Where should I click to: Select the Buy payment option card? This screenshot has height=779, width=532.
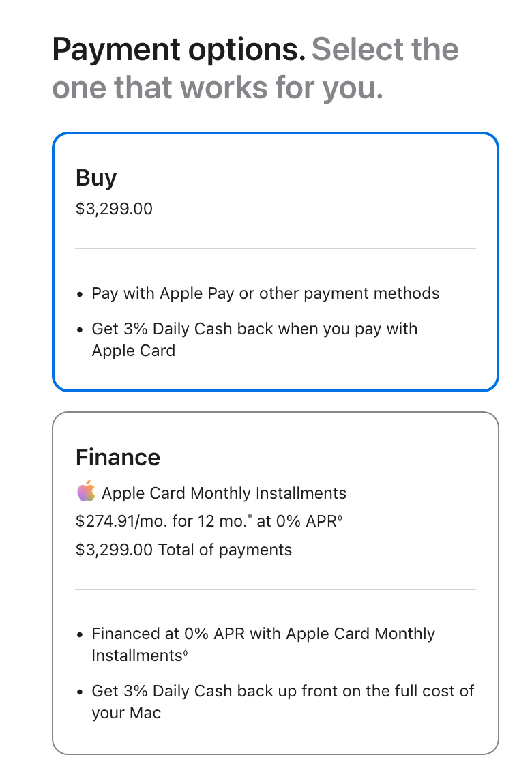(x=276, y=262)
